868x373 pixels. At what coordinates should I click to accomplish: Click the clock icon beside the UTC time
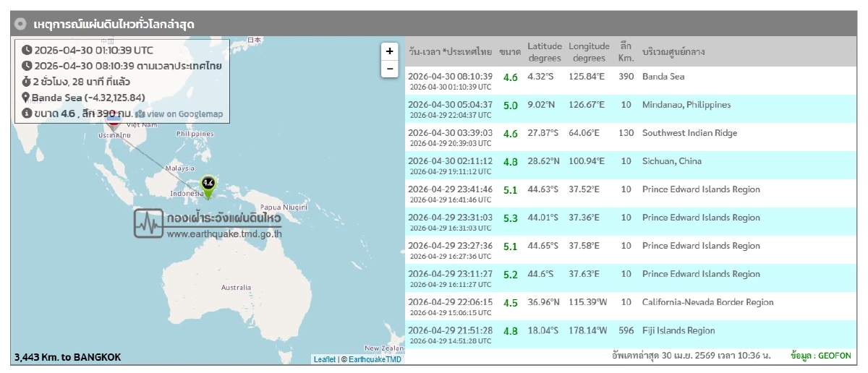pyautogui.click(x=27, y=50)
